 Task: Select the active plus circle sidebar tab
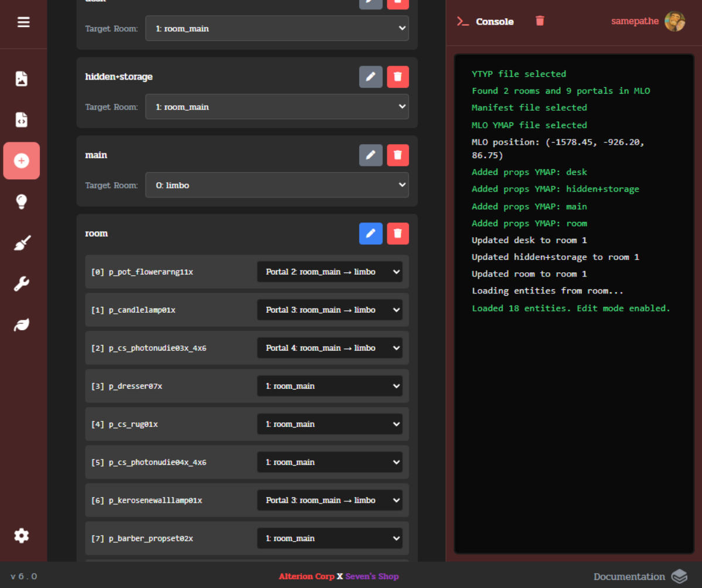pos(22,160)
